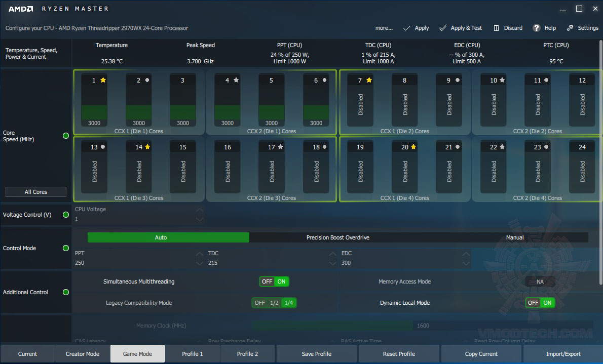Increase TDC value with up chevron
The image size is (603, 364).
[x=332, y=254]
